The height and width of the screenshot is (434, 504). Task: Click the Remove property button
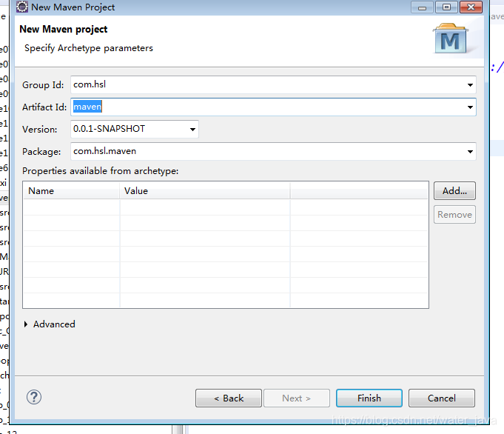pyautogui.click(x=454, y=215)
